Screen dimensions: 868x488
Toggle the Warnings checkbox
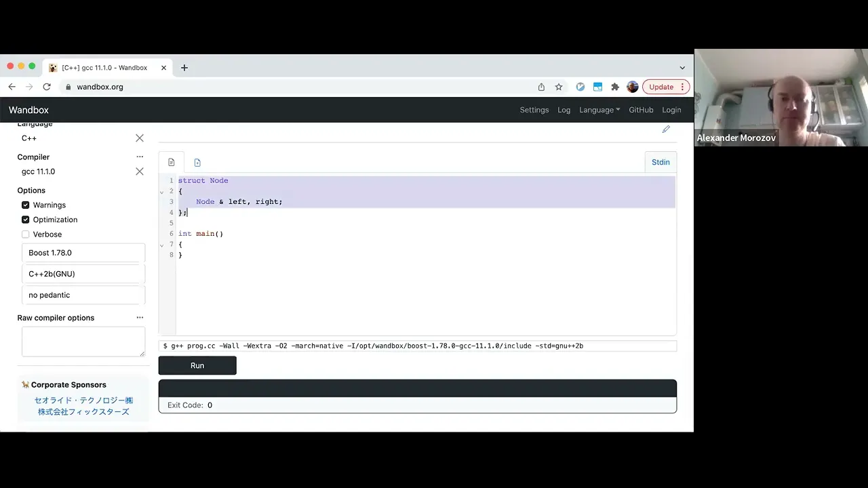pyautogui.click(x=26, y=205)
